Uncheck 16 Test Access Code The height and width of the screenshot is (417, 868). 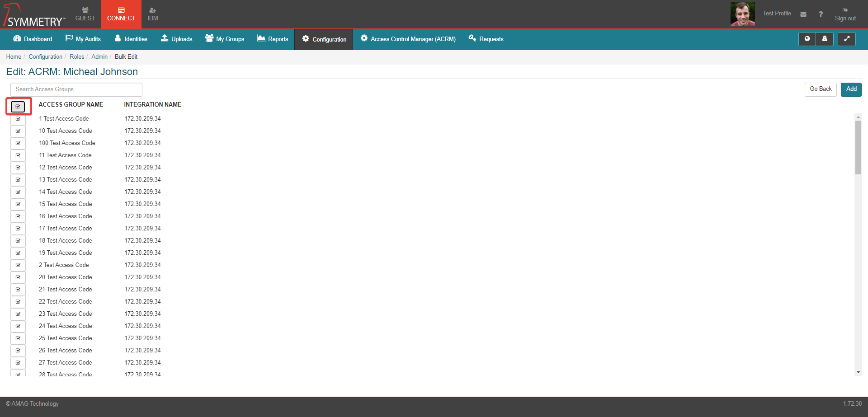pos(18,216)
